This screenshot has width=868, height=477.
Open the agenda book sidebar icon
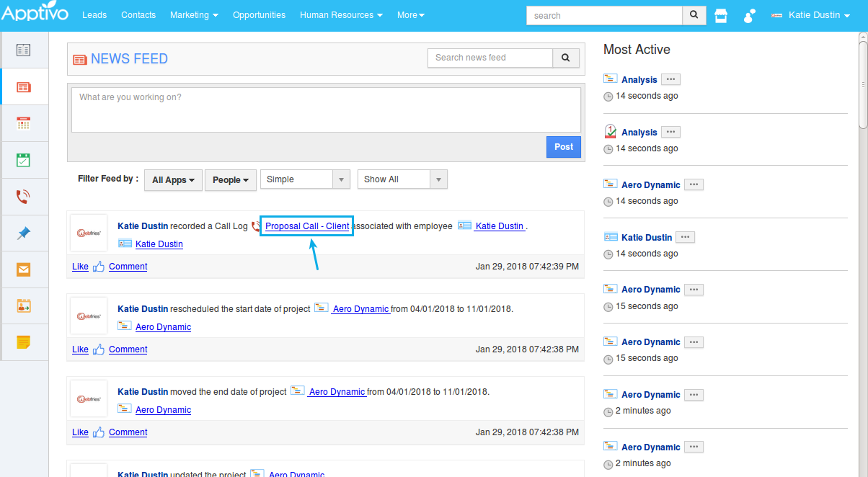point(24,50)
